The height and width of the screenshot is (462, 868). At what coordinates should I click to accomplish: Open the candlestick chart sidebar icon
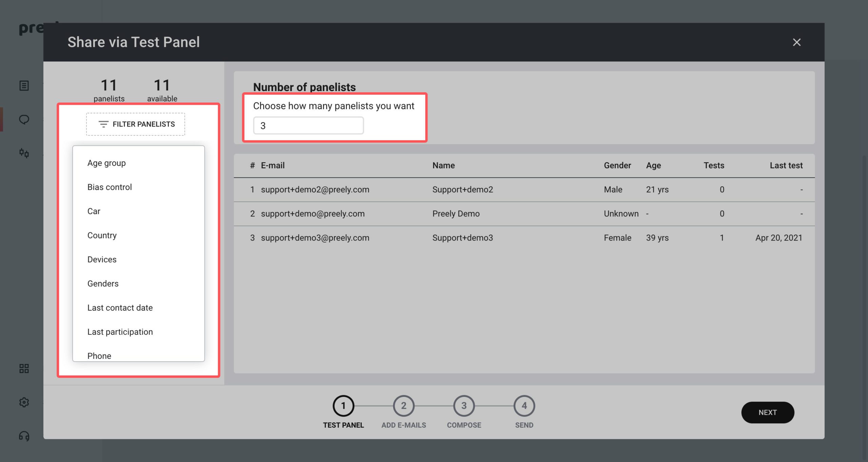24,153
